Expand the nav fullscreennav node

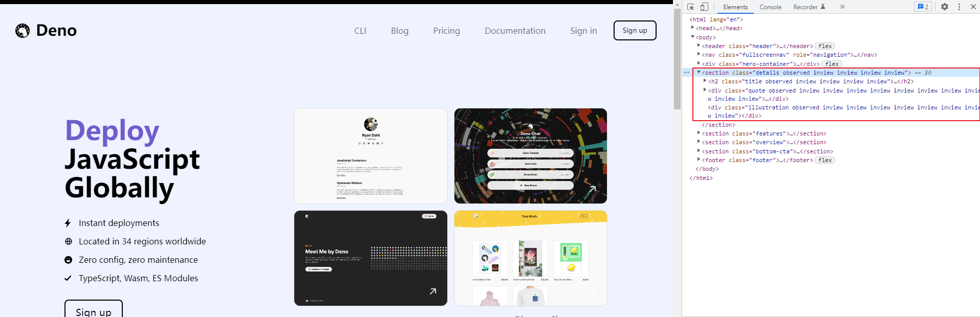click(x=699, y=54)
